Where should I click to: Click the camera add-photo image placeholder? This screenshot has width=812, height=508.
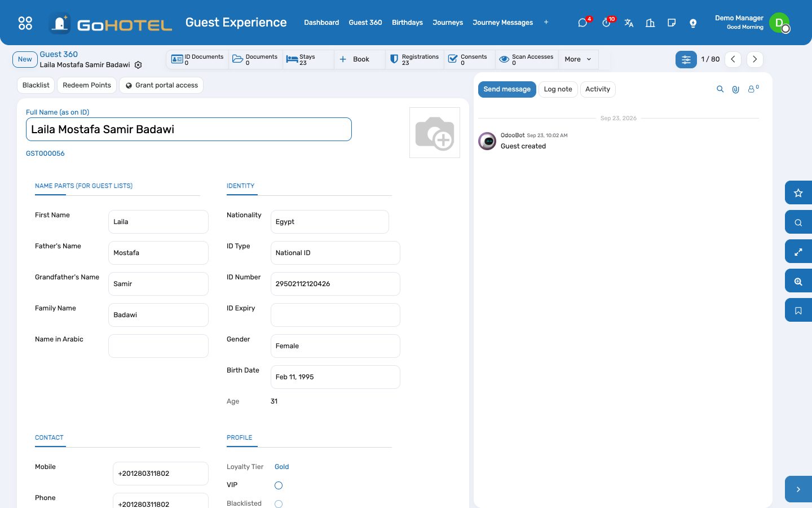(x=435, y=133)
